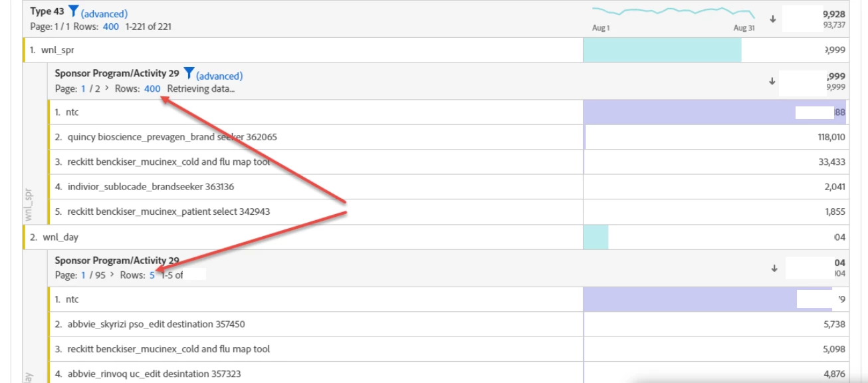Go to next page in the wnl_spr breakdown
This screenshot has height=383, width=868.
(108, 88)
